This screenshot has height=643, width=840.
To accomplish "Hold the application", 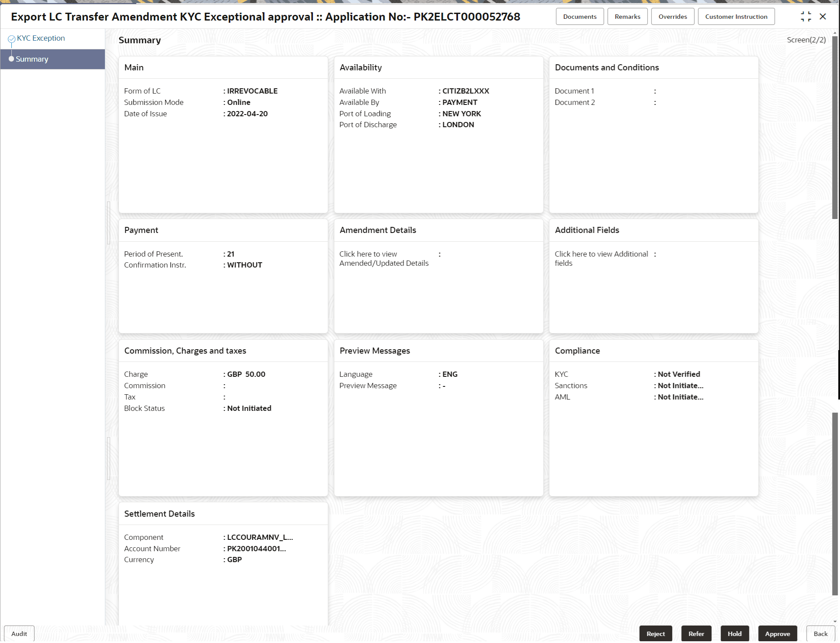I will [x=734, y=633].
